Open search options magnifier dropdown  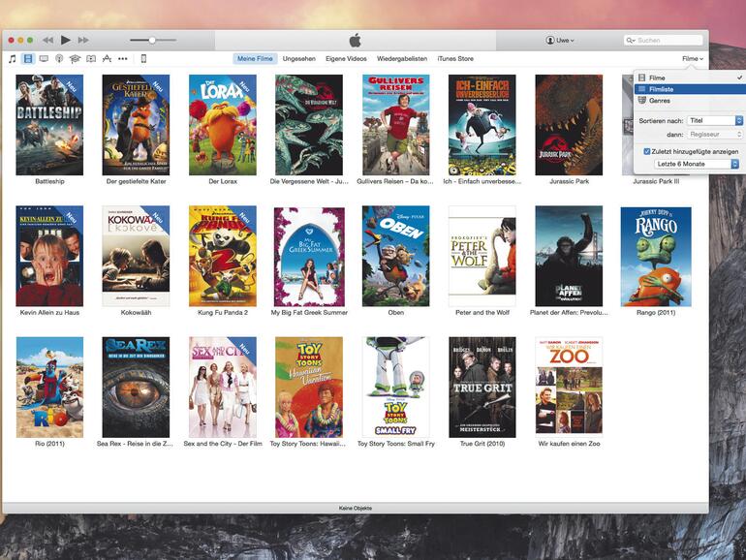click(631, 41)
